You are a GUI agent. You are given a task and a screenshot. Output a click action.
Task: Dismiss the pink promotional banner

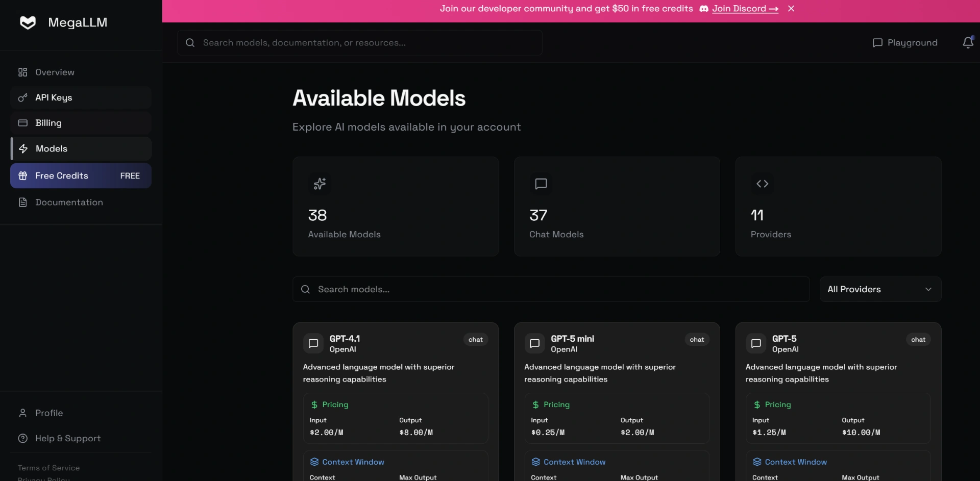point(791,9)
